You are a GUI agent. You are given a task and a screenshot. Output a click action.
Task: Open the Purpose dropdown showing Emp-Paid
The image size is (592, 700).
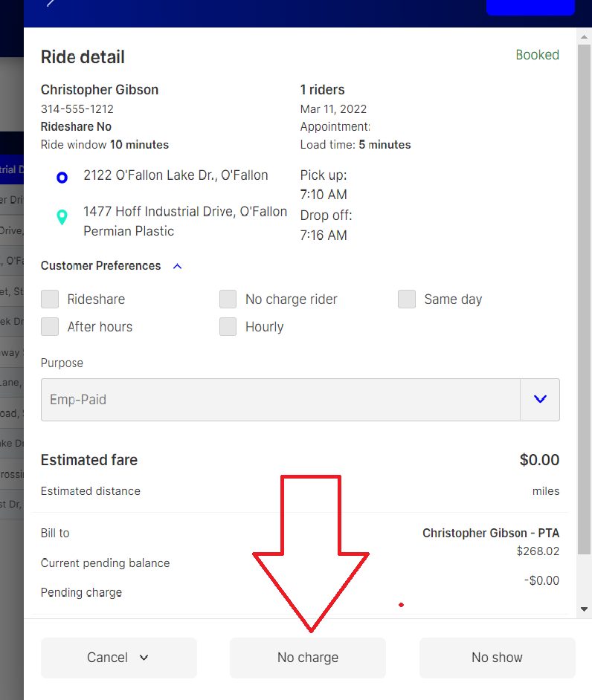coord(539,400)
